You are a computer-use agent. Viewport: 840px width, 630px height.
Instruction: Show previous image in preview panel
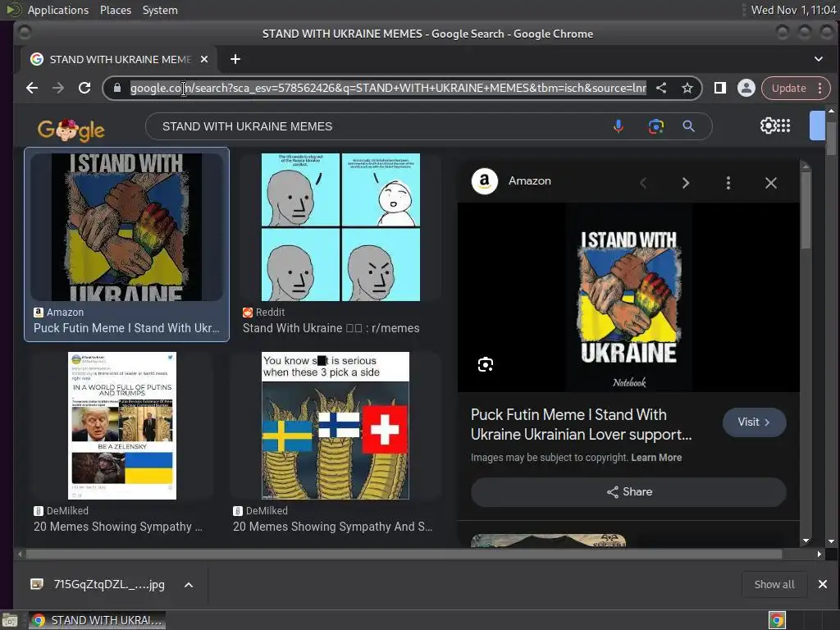tap(643, 183)
